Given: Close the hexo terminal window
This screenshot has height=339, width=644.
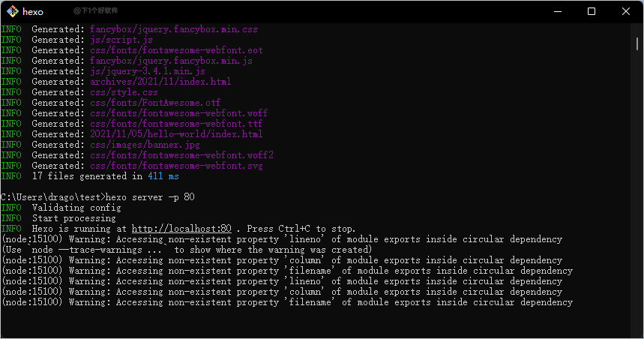Looking at the screenshot, I should (x=625, y=11).
